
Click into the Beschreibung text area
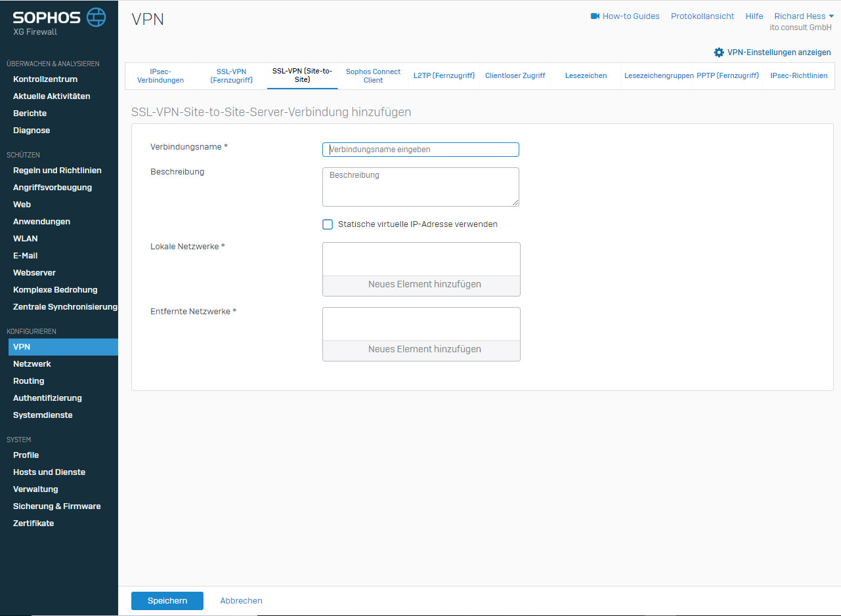(x=420, y=187)
